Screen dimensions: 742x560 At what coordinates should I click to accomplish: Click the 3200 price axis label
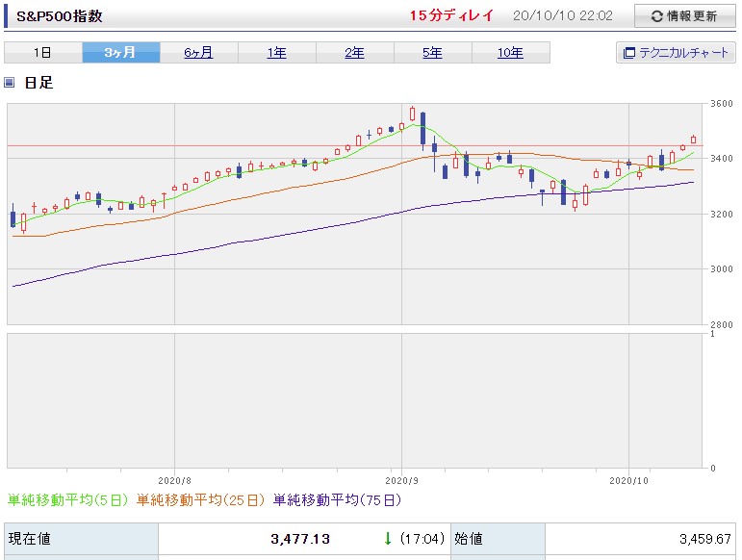721,214
